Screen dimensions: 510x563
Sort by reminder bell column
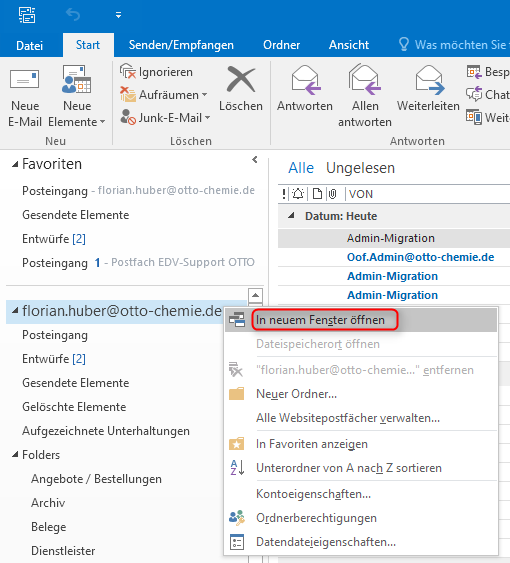[298, 194]
